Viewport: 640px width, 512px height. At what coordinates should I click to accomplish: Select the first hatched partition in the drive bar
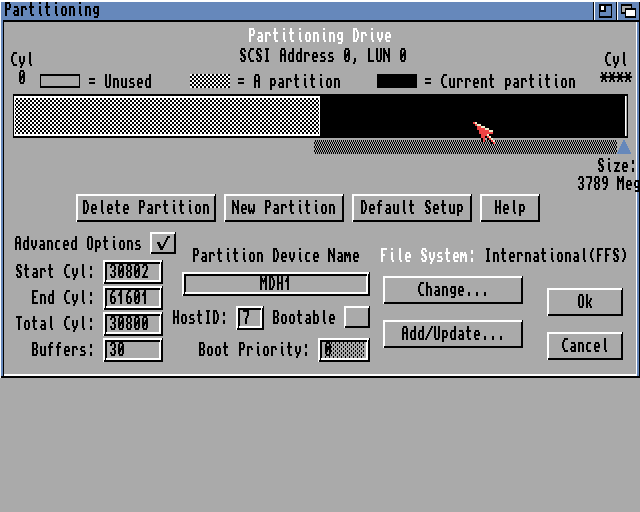167,116
